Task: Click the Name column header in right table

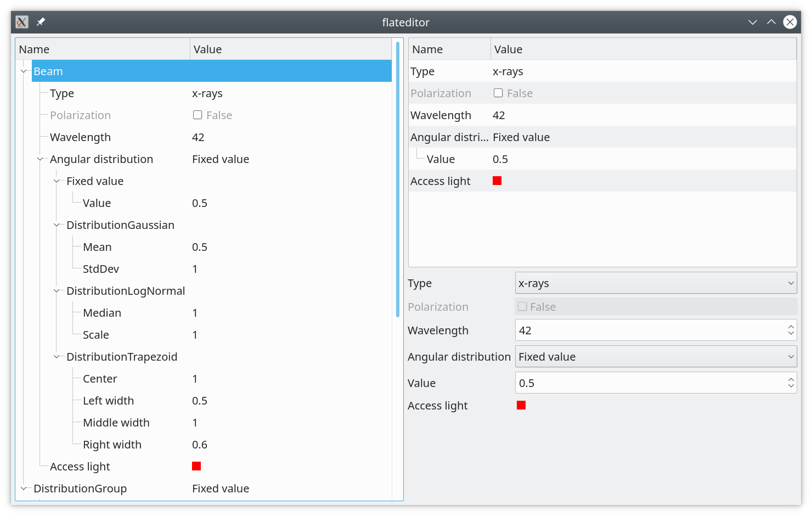Action: point(450,49)
